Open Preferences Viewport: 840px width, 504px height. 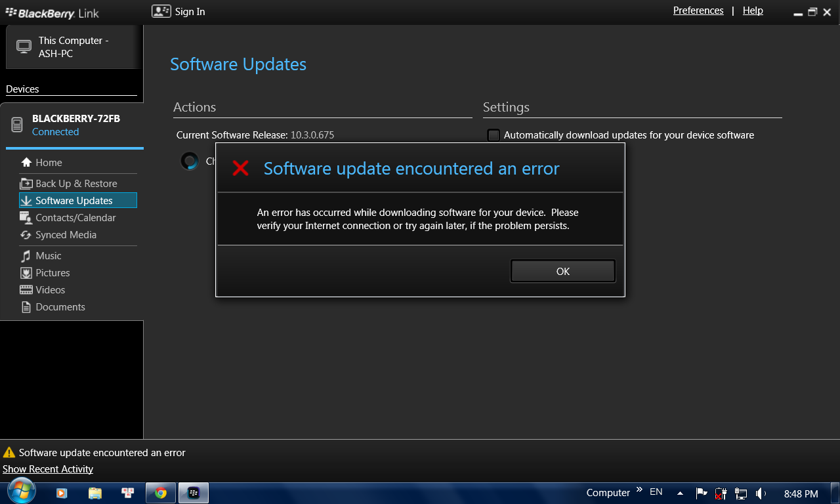698,10
